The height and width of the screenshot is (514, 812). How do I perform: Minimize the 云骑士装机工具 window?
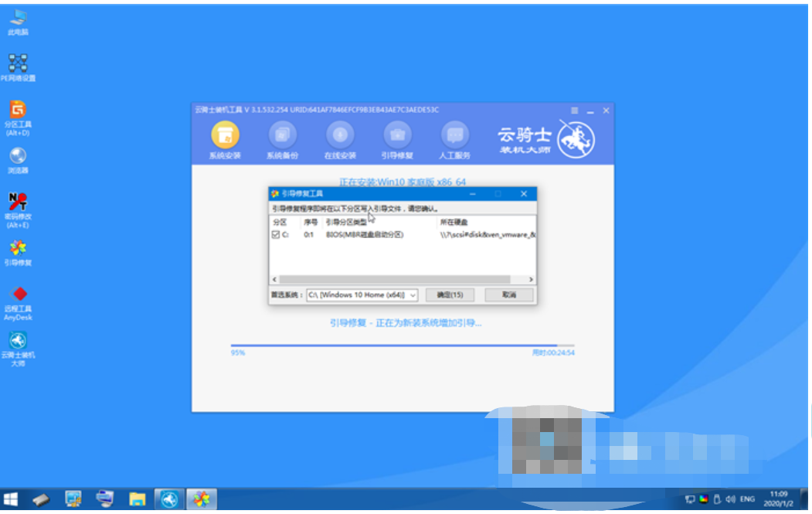590,111
